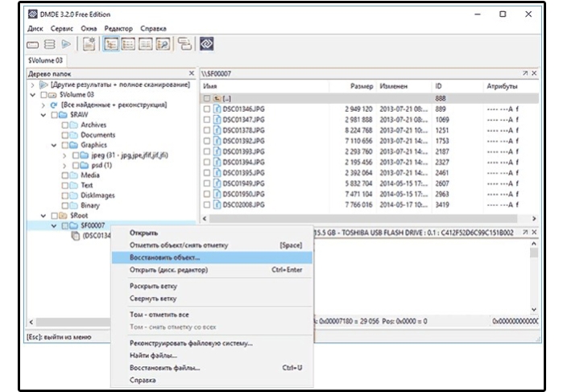
Task: Tick the Documents folder checkbox
Action: pyautogui.click(x=65, y=135)
